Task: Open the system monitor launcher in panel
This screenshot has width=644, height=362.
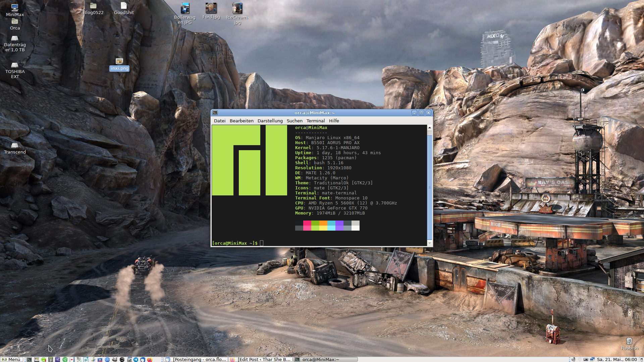Action: click(x=37, y=359)
